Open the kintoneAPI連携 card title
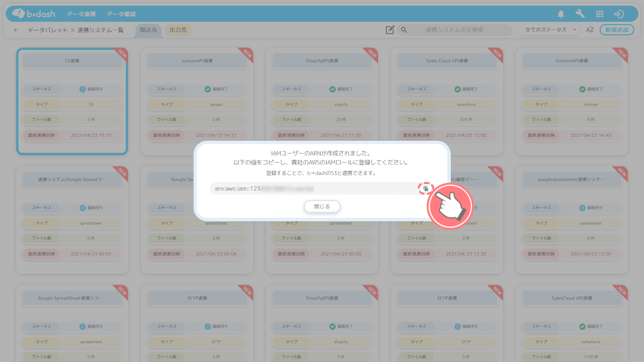The image size is (644, 362). (x=572, y=61)
